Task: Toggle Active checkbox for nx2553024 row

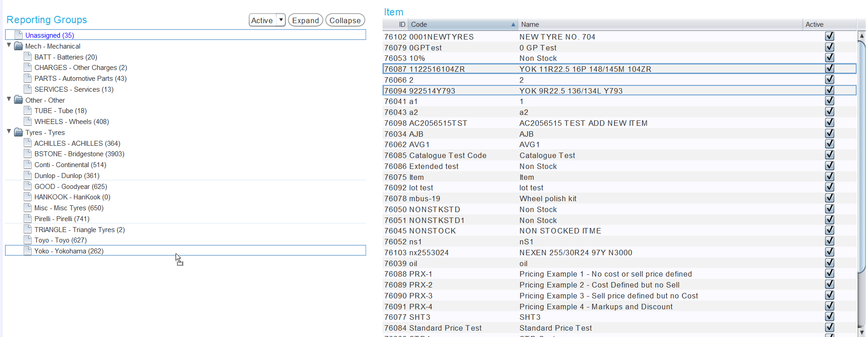Action: (x=829, y=252)
